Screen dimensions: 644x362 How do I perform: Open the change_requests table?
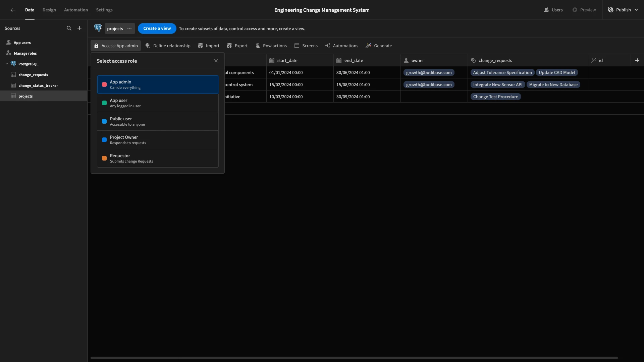(44, 75)
